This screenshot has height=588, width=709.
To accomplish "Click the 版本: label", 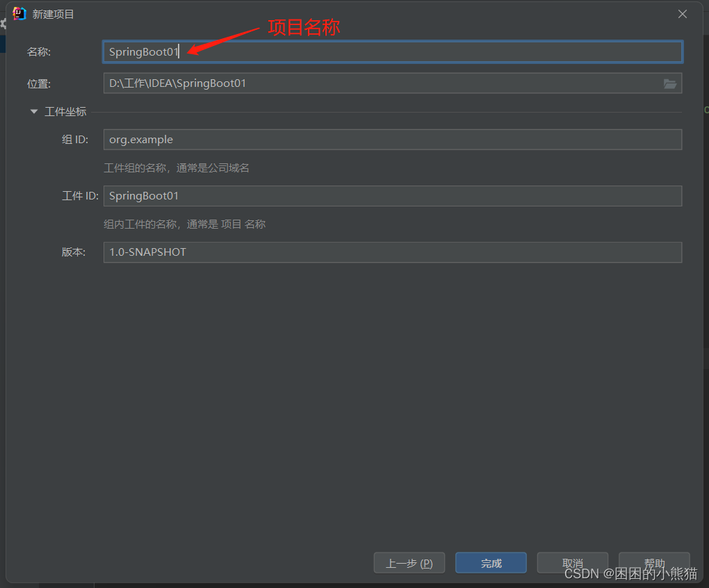I will [74, 252].
